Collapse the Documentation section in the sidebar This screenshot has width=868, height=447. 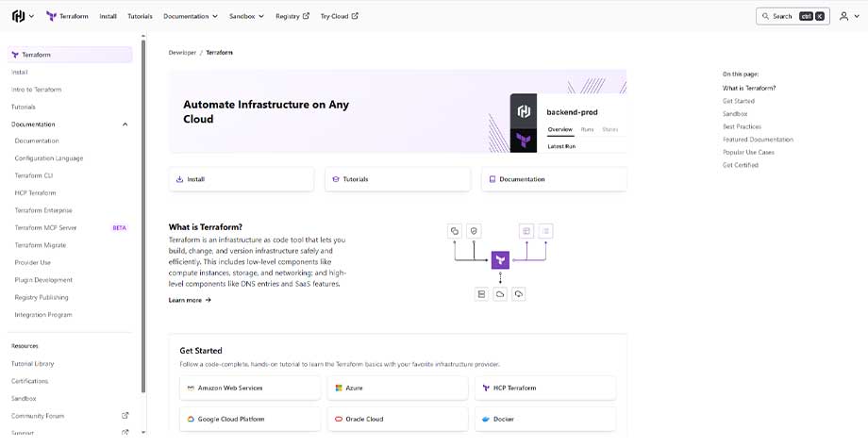coord(125,124)
